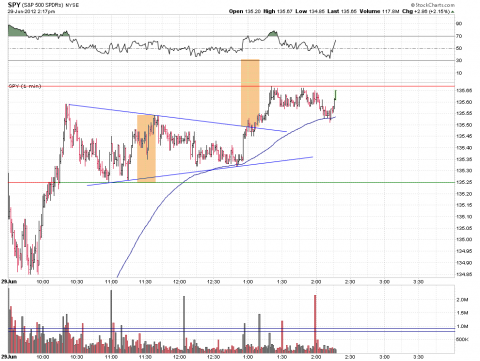Click the 1.5M label on the volume scale

(x=462, y=313)
